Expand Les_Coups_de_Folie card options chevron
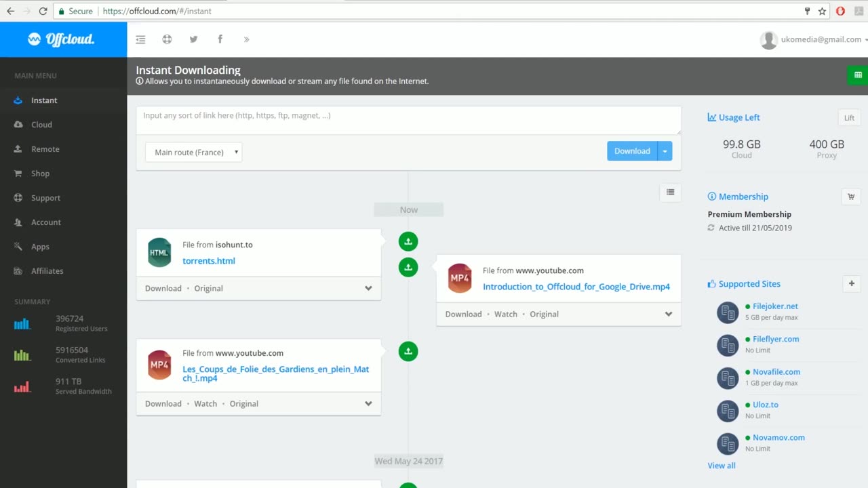868x488 pixels. tap(368, 403)
